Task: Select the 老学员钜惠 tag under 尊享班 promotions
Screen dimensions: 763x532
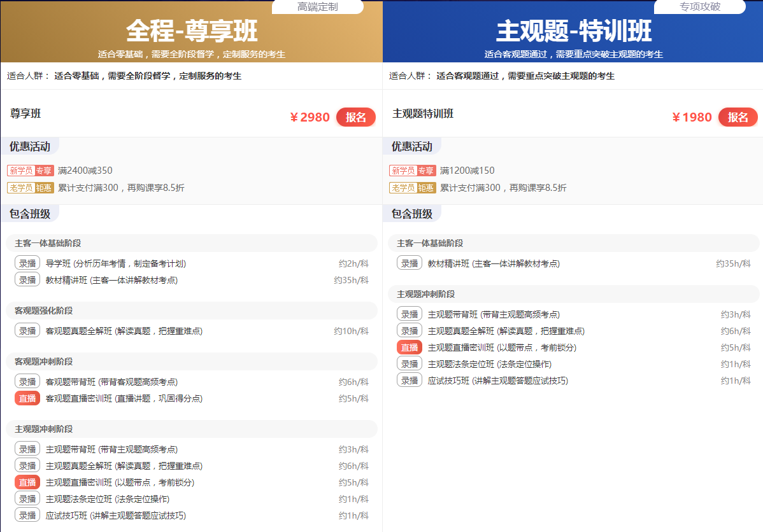Action: (x=30, y=188)
